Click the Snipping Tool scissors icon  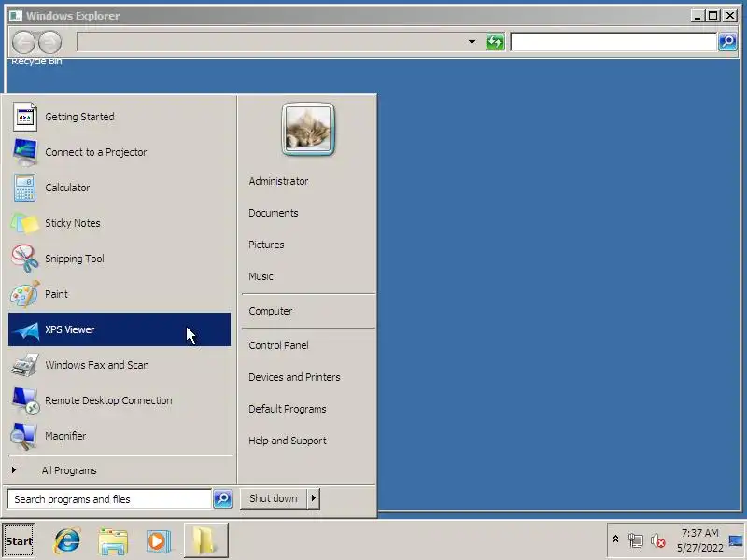pyautogui.click(x=25, y=259)
